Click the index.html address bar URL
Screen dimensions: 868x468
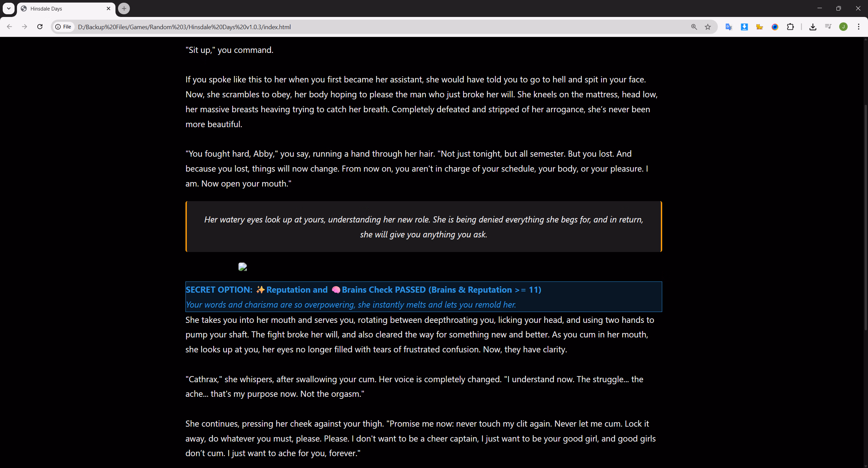coord(184,27)
